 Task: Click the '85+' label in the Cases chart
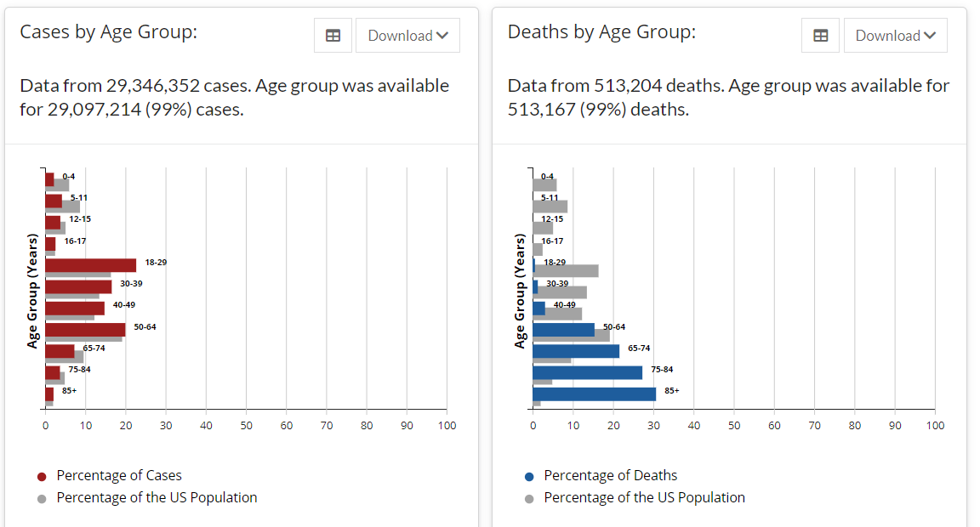click(70, 391)
